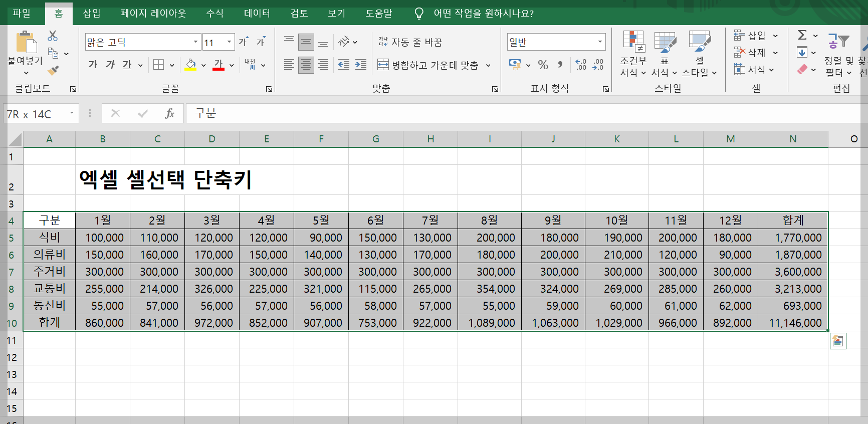Click the text orientation icon
Image resolution: width=868 pixels, height=424 pixels.
(344, 42)
